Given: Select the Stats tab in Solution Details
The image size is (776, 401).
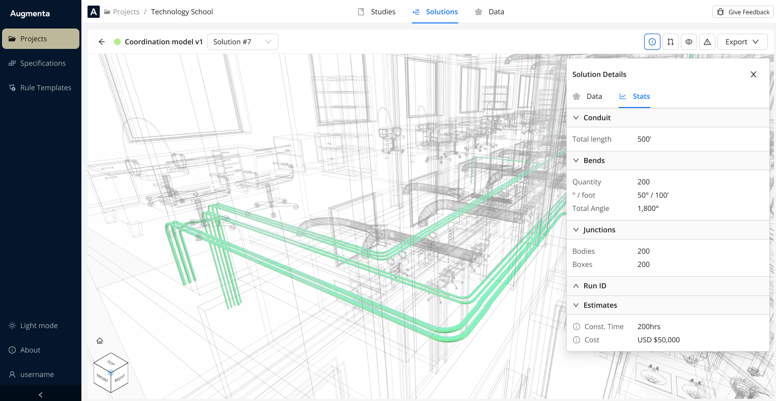Looking at the screenshot, I should [634, 97].
